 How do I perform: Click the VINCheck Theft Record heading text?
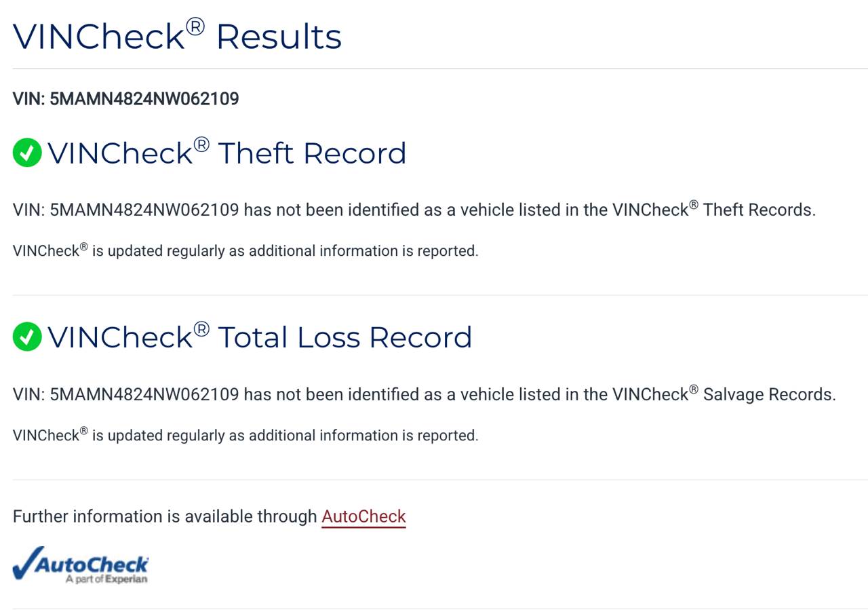click(226, 153)
